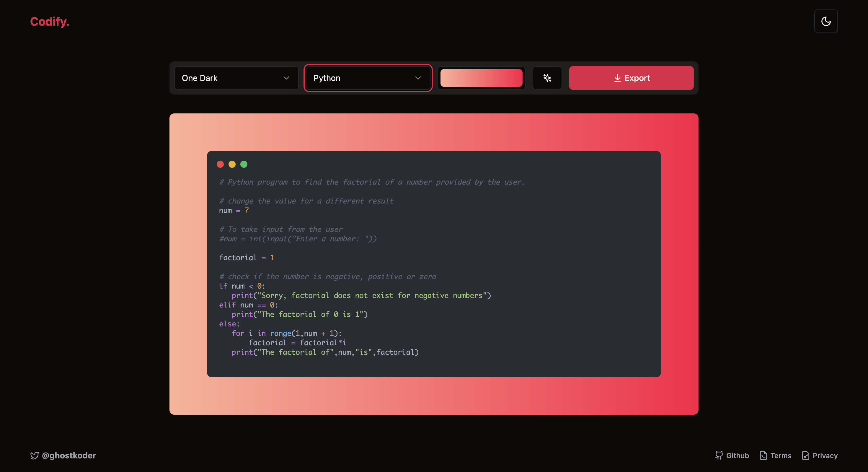The image size is (868, 472).
Task: Click the first comment about Python program
Action: pos(372,182)
